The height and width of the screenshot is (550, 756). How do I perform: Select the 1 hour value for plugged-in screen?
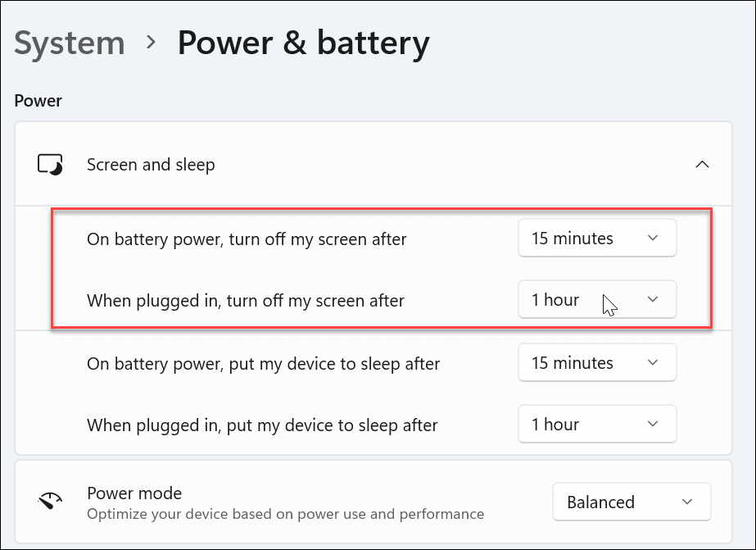tap(555, 299)
